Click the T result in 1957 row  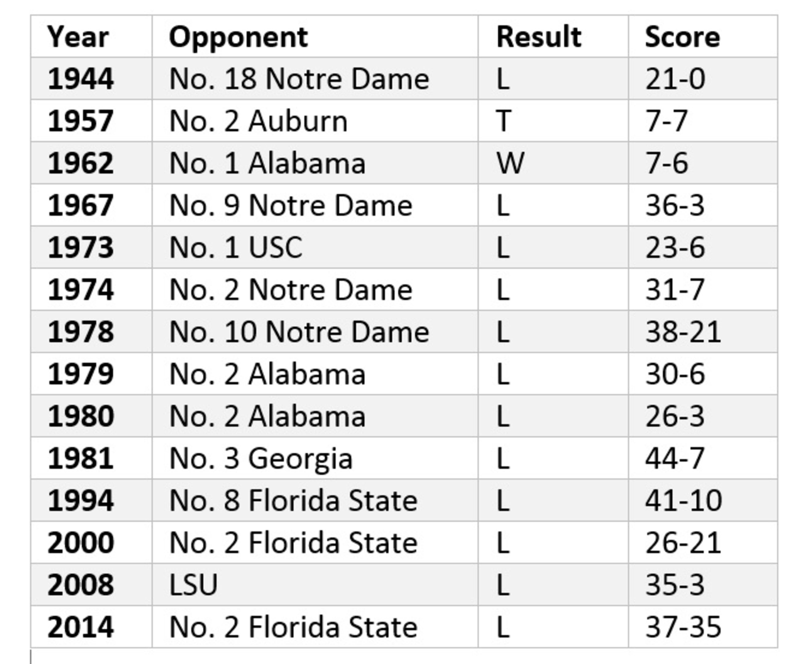tap(504, 121)
